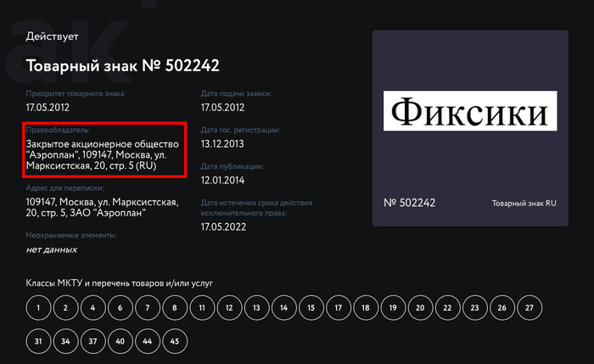Select MKTU class 4 circle
Image resolution: width=594 pixels, height=364 pixels.
click(x=92, y=307)
